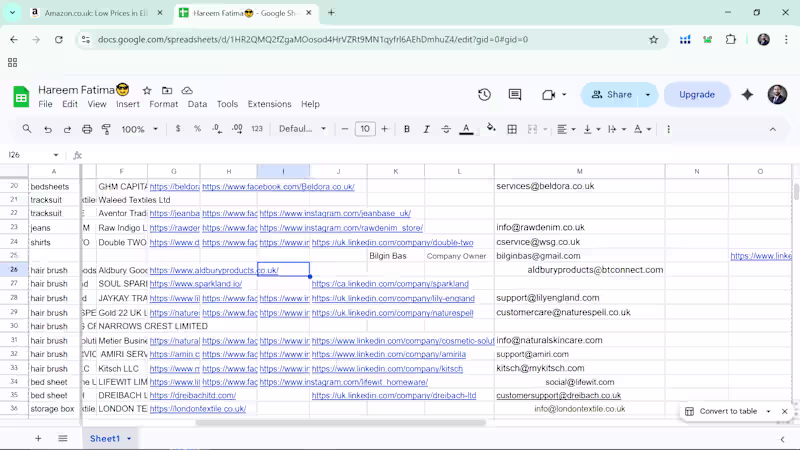Open the all sheets list

tap(63, 438)
